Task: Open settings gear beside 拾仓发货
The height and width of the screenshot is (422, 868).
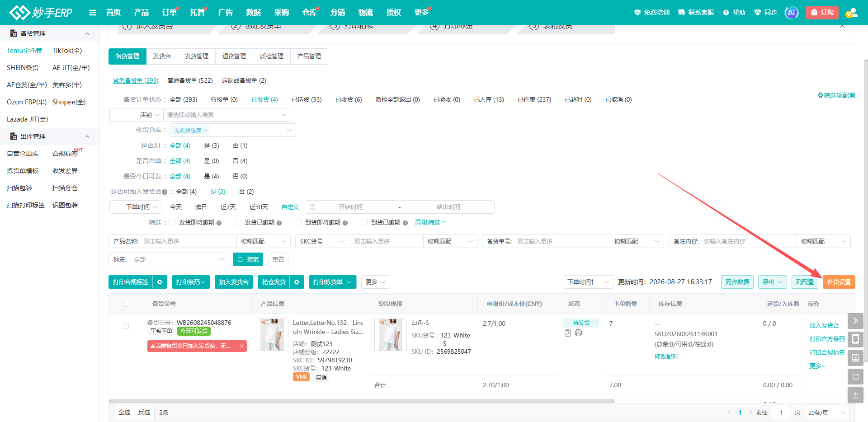Action: click(297, 282)
